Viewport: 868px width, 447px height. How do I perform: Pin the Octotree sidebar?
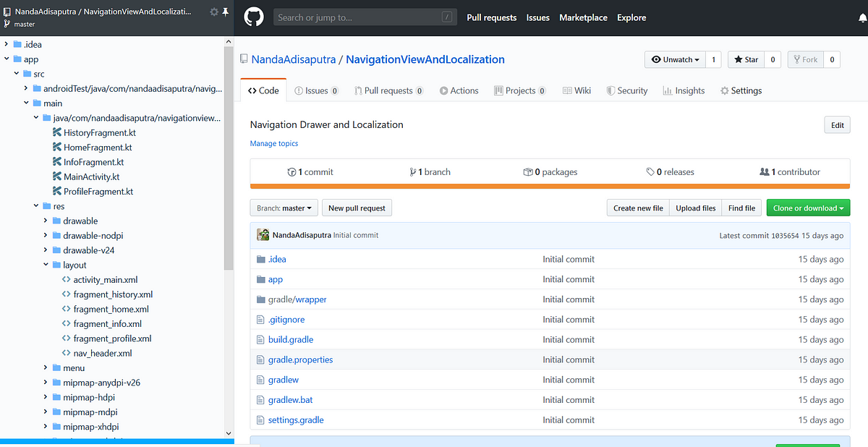[225, 12]
